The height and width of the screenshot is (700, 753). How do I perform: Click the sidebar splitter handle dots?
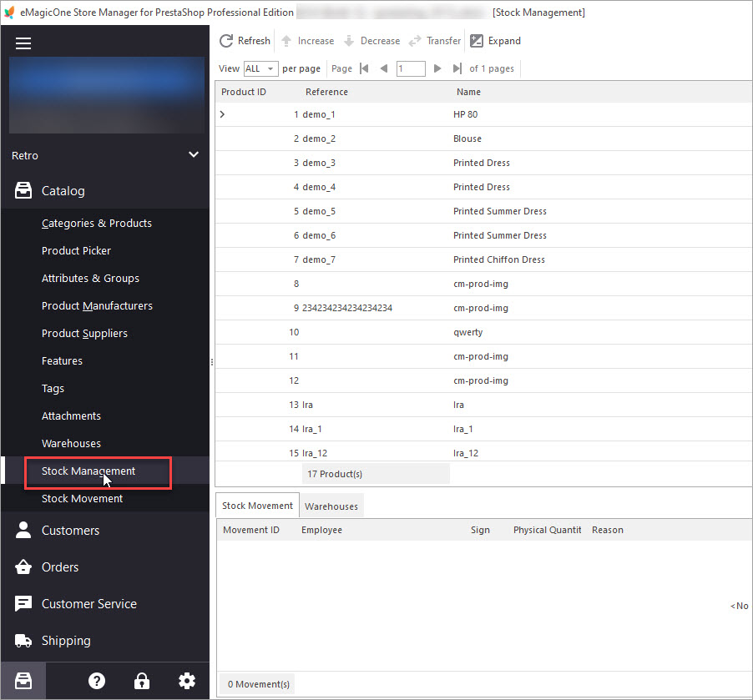(212, 362)
